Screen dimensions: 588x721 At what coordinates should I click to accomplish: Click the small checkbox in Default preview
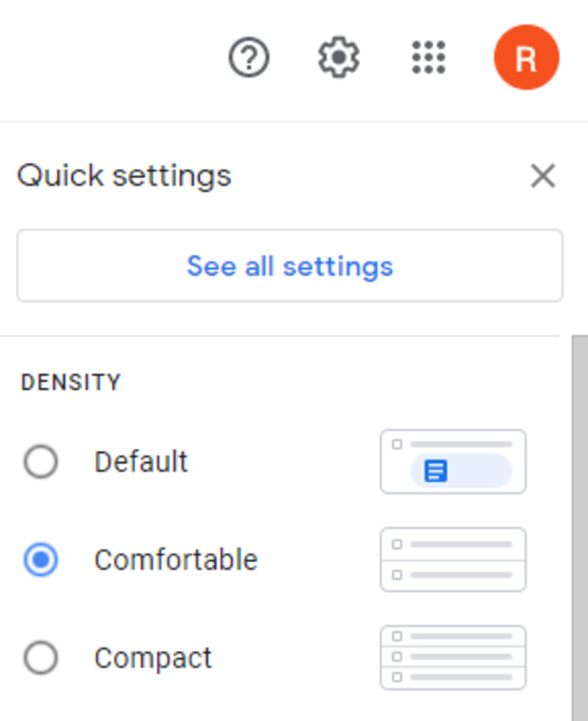point(396,444)
